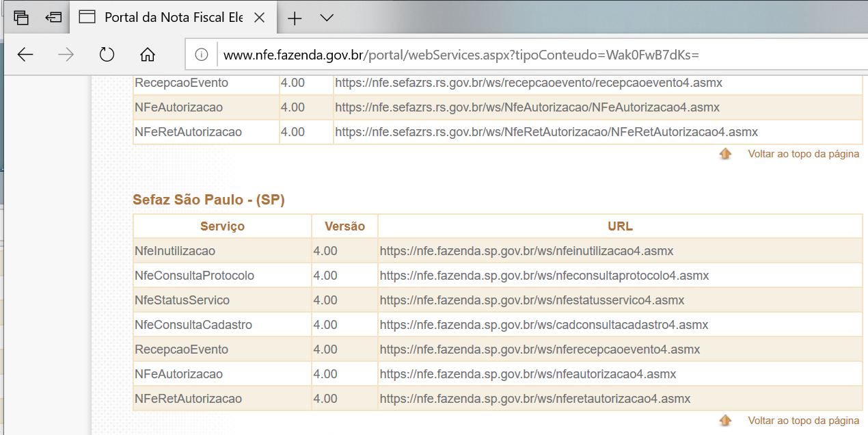Expand the tab previews chevron
868x435 pixels.
pos(327,18)
